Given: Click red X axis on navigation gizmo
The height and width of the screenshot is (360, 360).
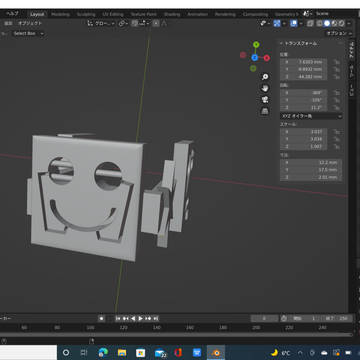Looking at the screenshot, I should point(267,58).
